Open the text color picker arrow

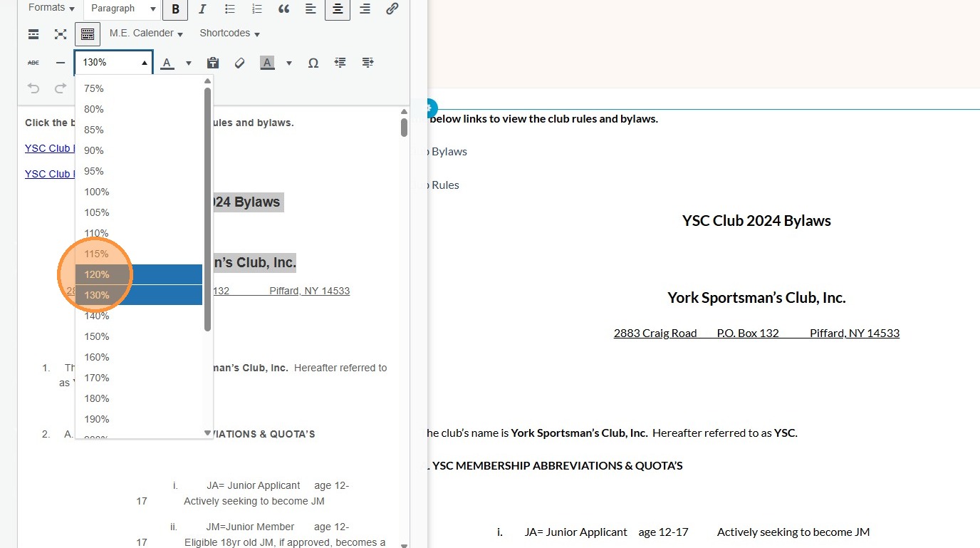coord(189,63)
